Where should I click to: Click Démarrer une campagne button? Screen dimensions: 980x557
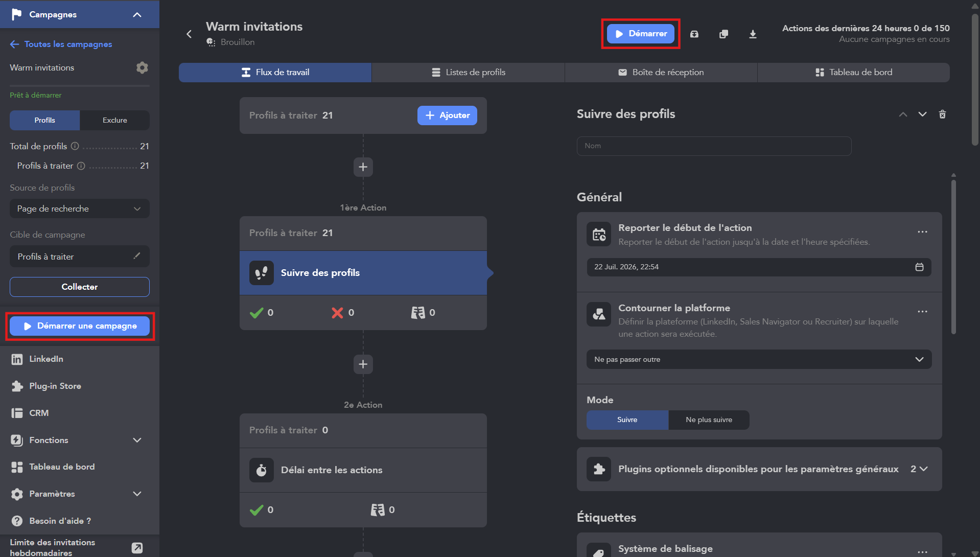tap(80, 326)
